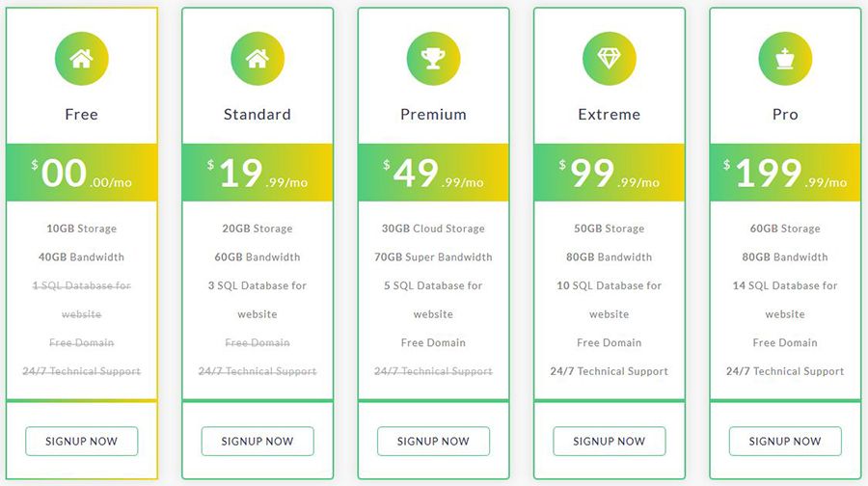This screenshot has width=868, height=486.
Task: Select the Extreme plan title text
Action: click(610, 114)
